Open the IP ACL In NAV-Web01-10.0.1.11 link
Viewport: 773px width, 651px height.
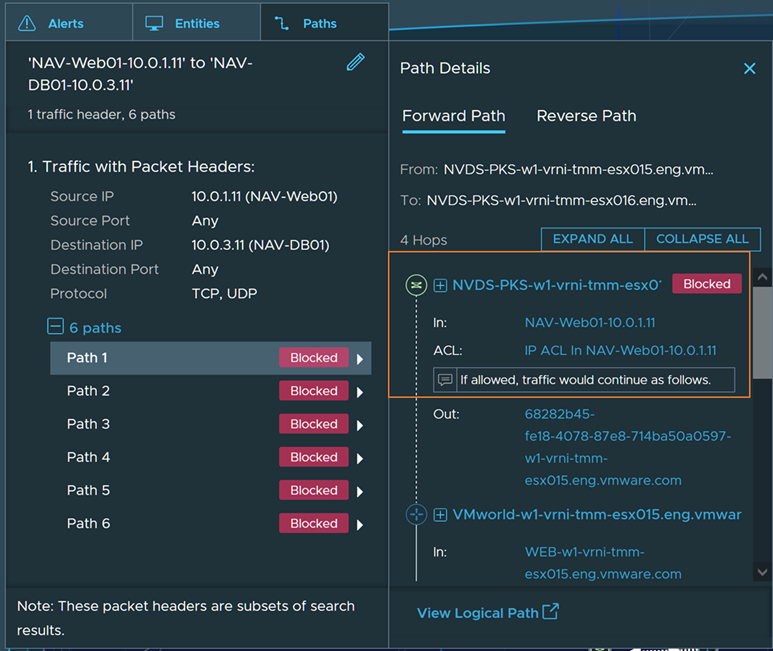click(620, 350)
